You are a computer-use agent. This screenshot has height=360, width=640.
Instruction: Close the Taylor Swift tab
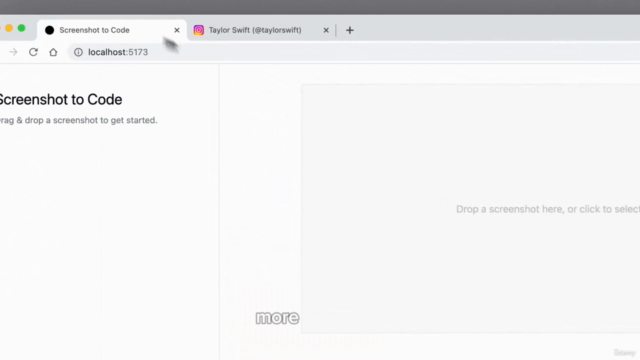pos(326,30)
